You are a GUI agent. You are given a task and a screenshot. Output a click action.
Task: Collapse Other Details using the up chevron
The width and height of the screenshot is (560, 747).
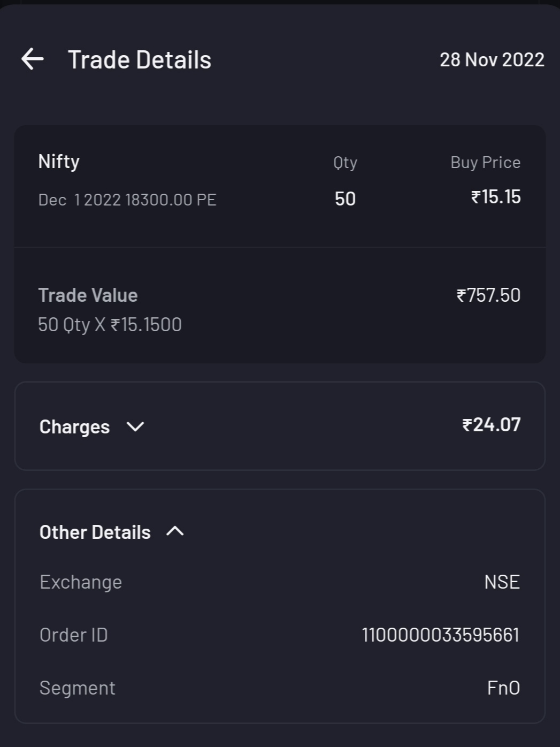tap(175, 531)
